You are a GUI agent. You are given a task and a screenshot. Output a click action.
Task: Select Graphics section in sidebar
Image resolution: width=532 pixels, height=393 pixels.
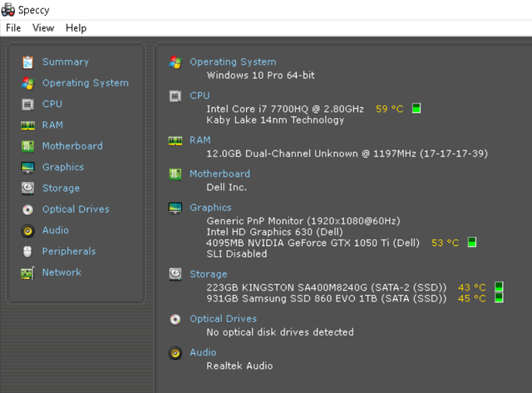63,167
